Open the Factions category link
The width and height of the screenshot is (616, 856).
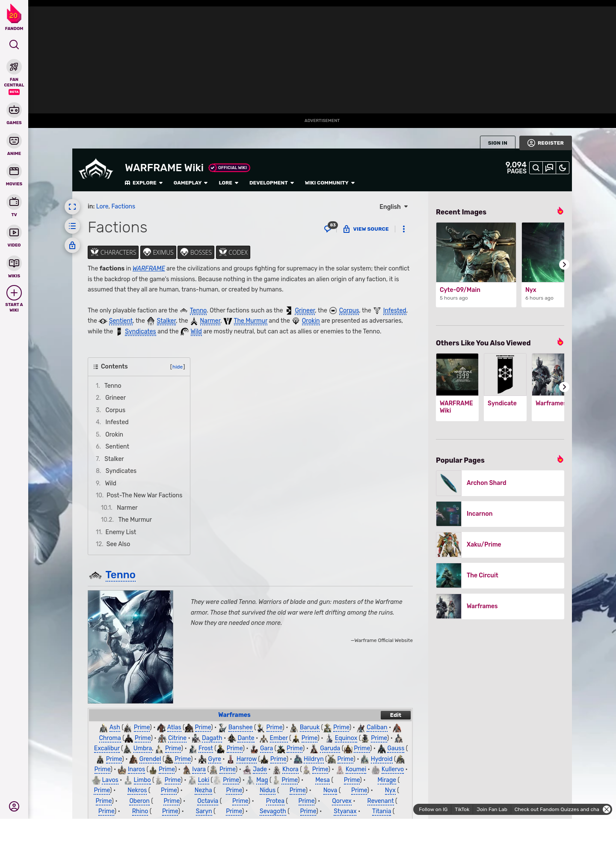pyautogui.click(x=123, y=206)
